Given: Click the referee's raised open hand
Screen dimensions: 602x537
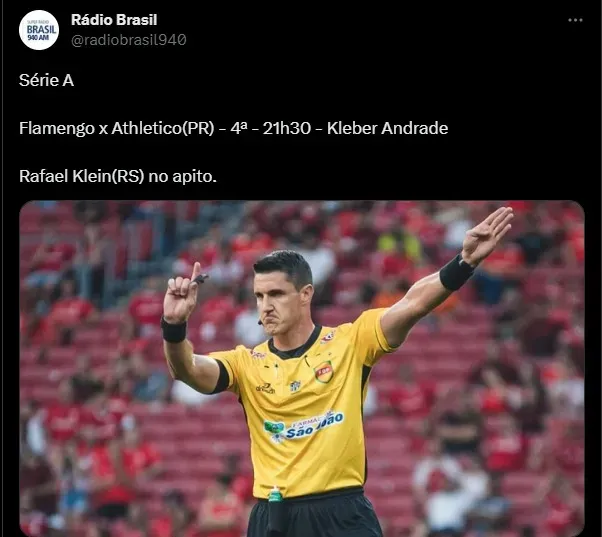Looking at the screenshot, I should (x=486, y=235).
